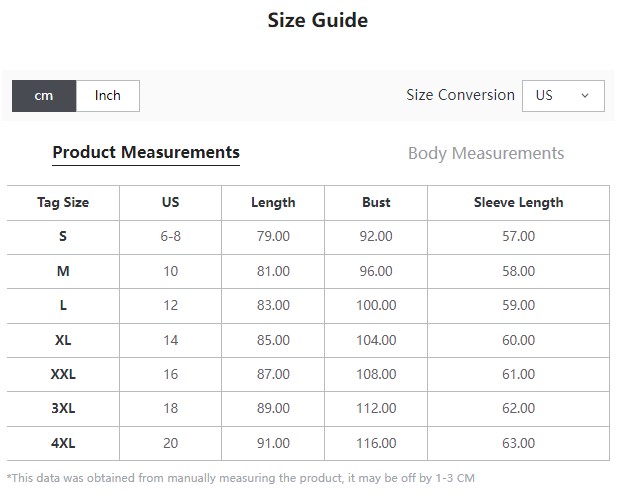Click the dropdown chevron arrow icon
620x497 pixels.
click(x=585, y=96)
